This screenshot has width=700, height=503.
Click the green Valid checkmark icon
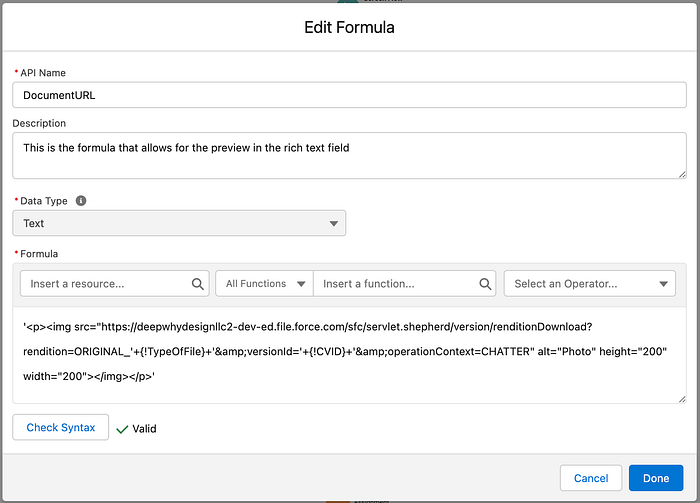point(122,429)
